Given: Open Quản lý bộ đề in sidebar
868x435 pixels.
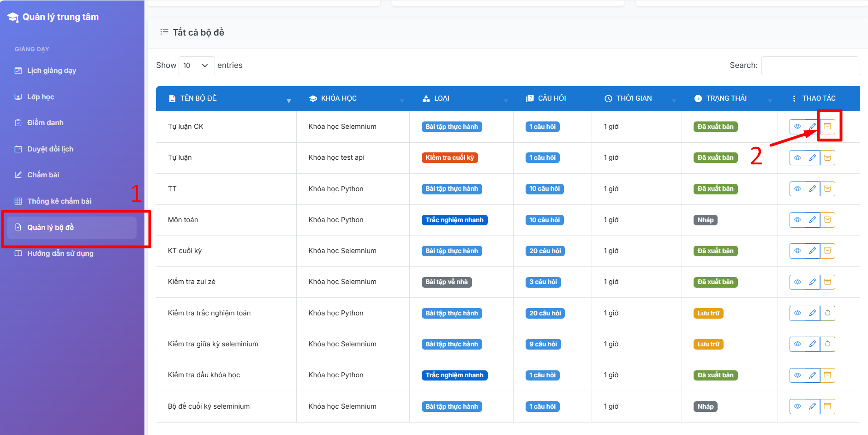Looking at the screenshot, I should tap(50, 227).
